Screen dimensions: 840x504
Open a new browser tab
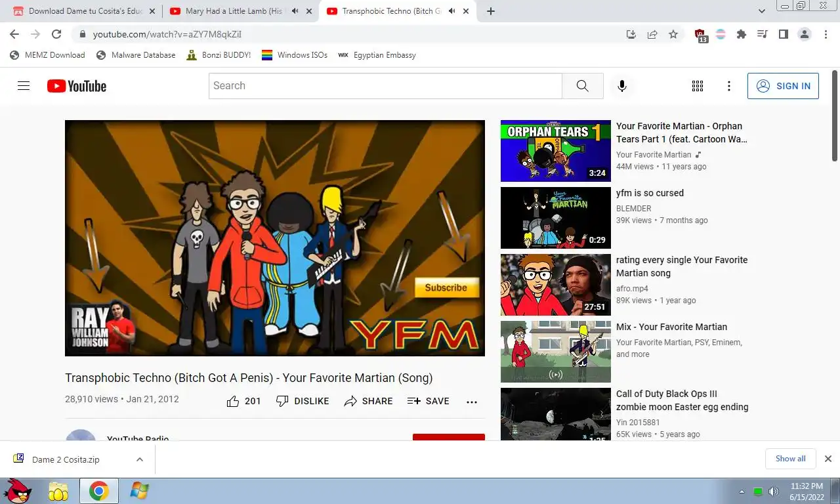491,11
